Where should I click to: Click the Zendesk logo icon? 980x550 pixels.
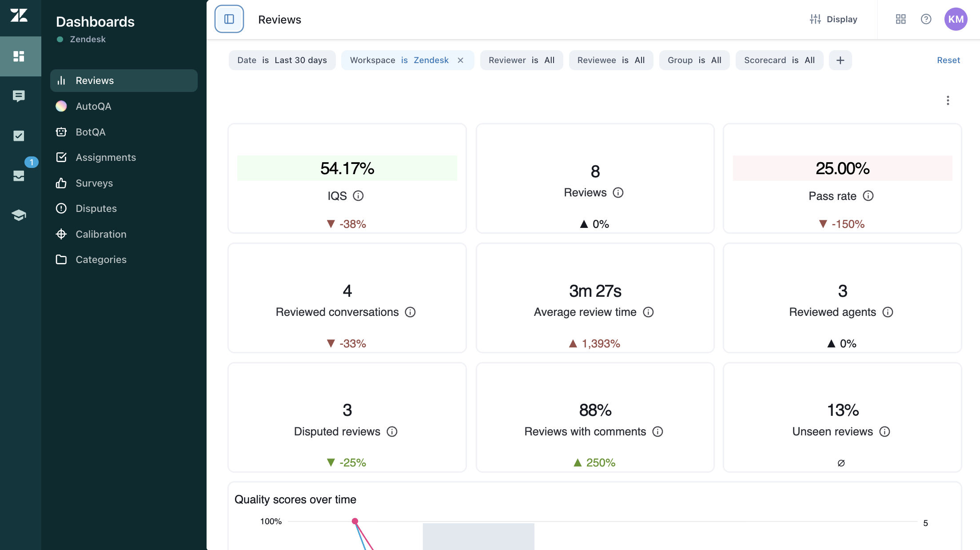pyautogui.click(x=19, y=16)
